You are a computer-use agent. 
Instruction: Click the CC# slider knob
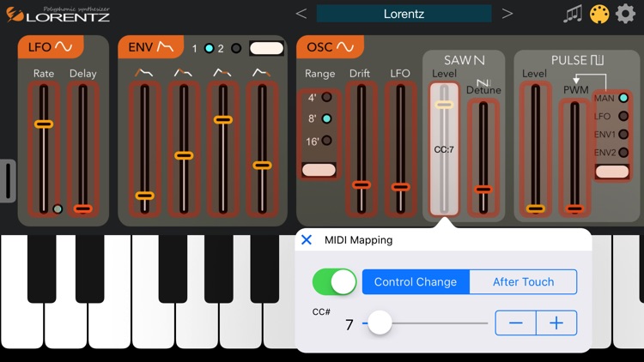coord(380,323)
